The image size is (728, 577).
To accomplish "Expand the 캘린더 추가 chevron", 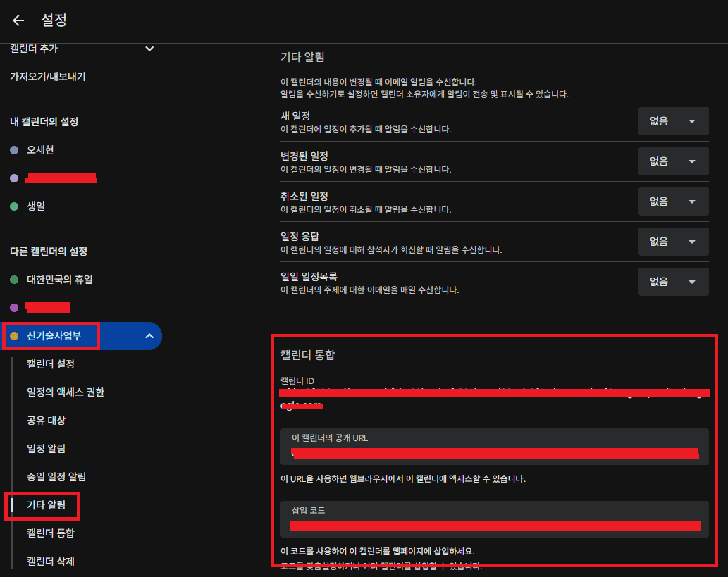I will coord(149,49).
